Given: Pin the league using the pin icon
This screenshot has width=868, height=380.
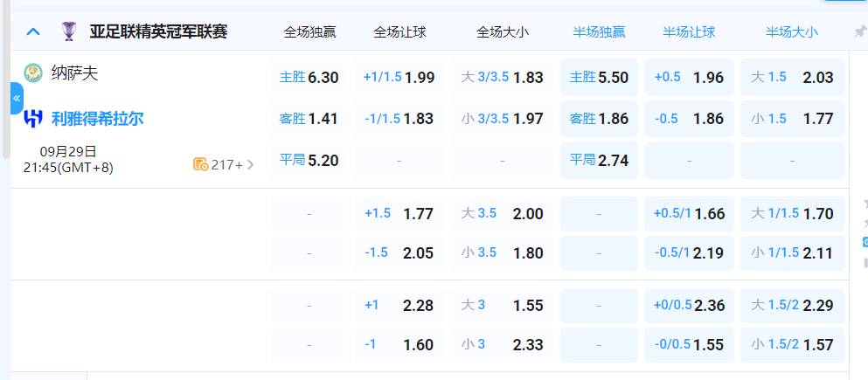Looking at the screenshot, I should point(858,32).
